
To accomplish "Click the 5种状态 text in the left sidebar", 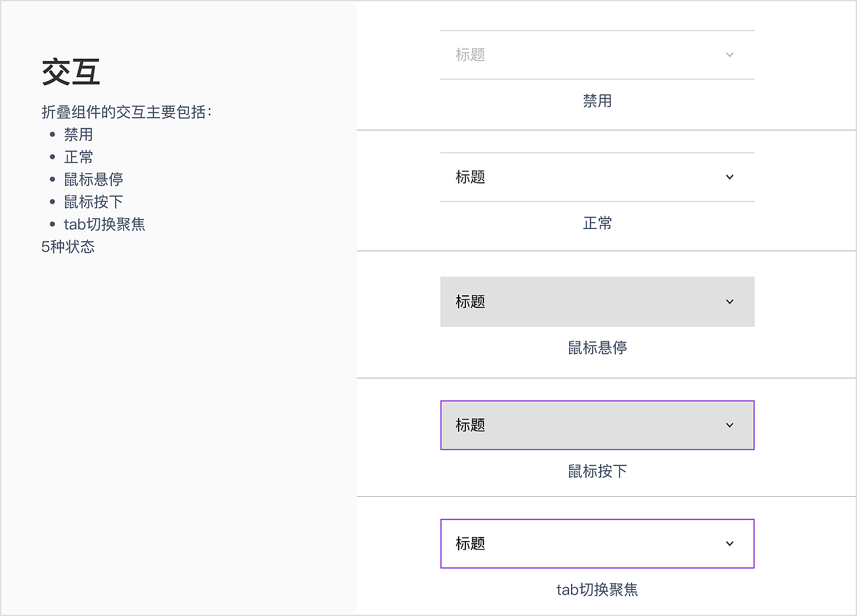I will click(68, 247).
